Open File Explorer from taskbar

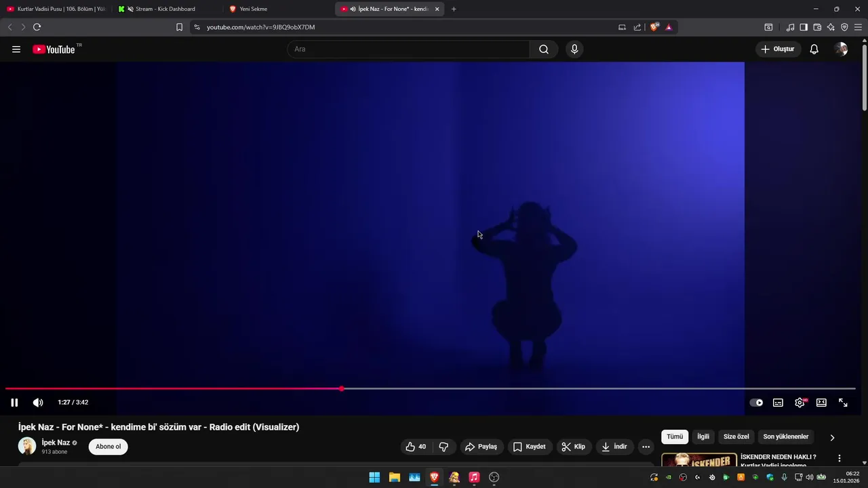[x=394, y=477]
